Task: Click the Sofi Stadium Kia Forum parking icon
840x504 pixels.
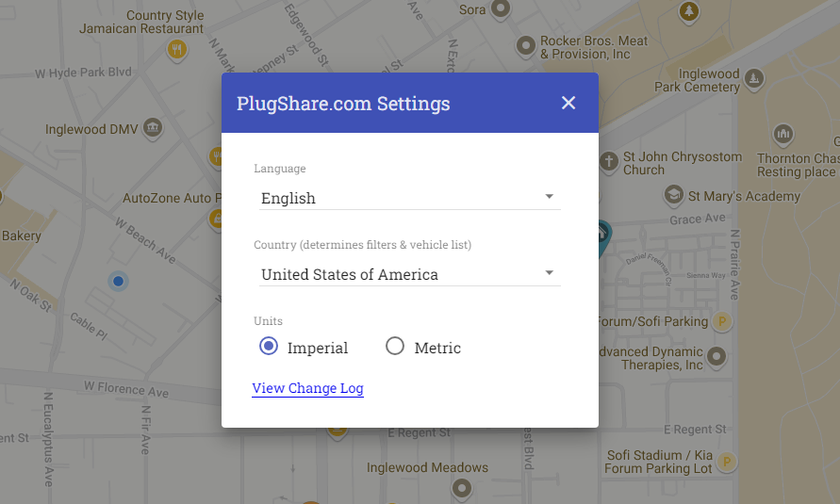Action: pyautogui.click(x=726, y=461)
